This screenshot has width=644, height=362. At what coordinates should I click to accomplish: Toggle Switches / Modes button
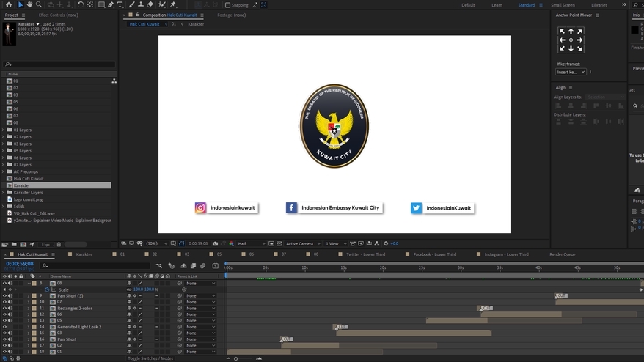pos(150,358)
